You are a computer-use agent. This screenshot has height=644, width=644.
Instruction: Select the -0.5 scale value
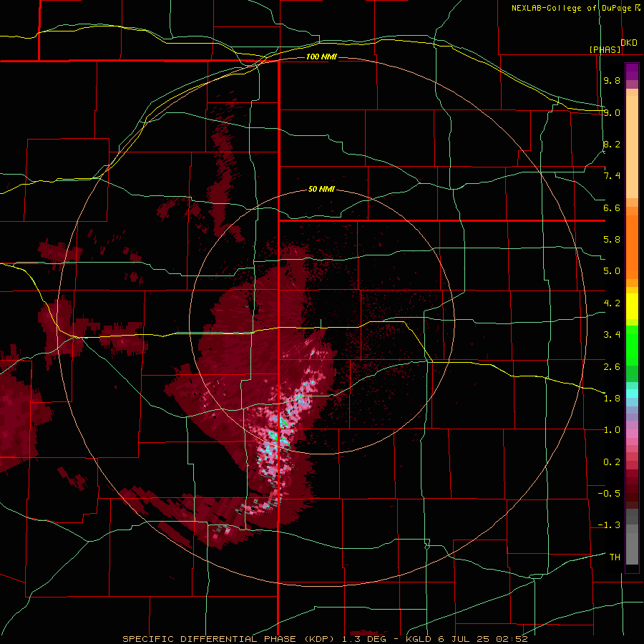[x=609, y=494]
